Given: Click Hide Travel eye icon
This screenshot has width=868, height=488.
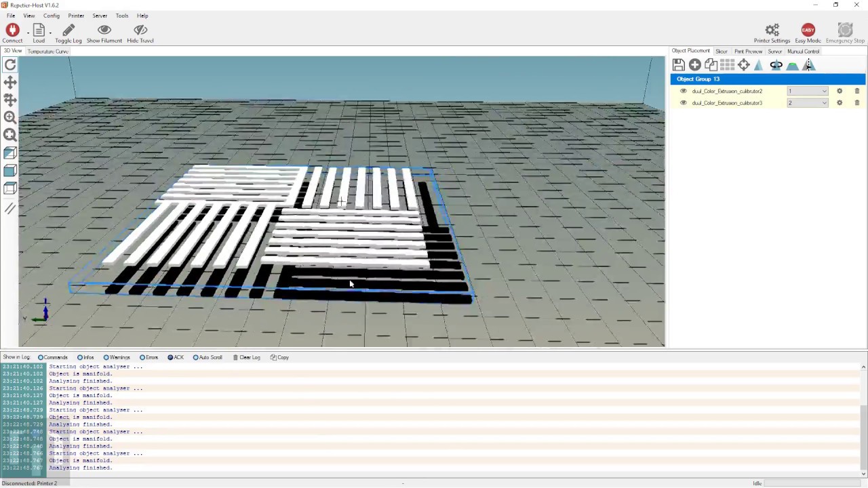Looking at the screenshot, I should pyautogui.click(x=140, y=30).
